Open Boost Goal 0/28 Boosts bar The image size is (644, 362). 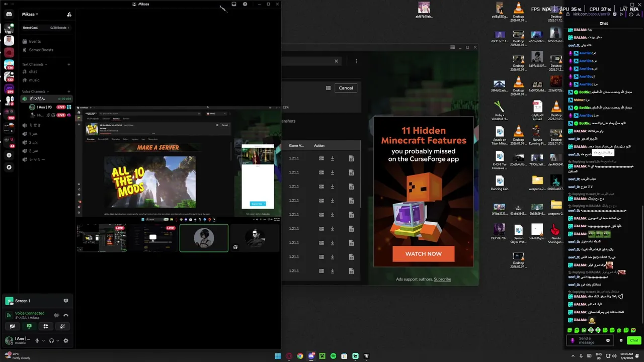coord(46,28)
